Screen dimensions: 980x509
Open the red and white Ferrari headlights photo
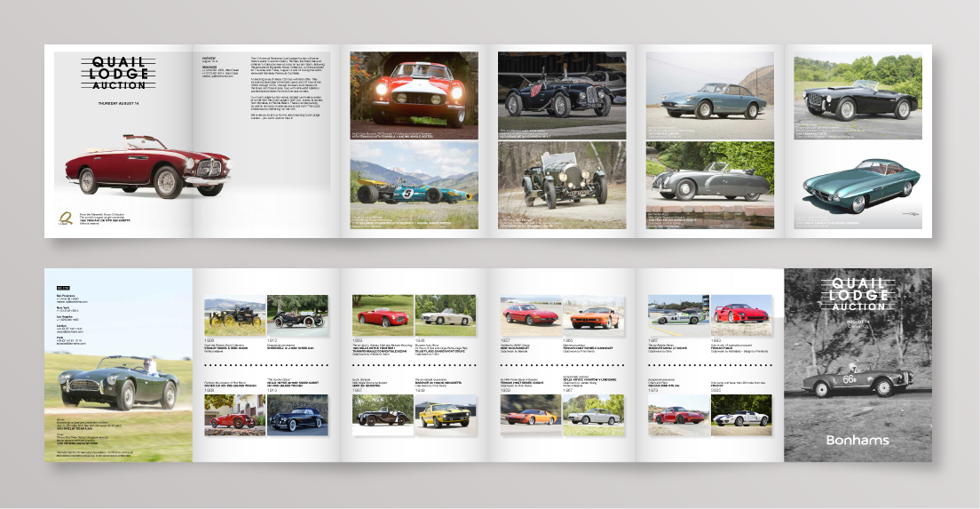point(414,95)
